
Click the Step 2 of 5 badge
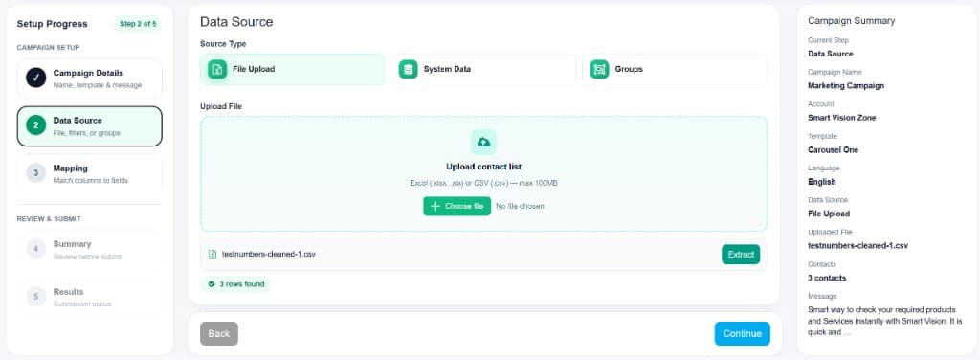click(138, 24)
